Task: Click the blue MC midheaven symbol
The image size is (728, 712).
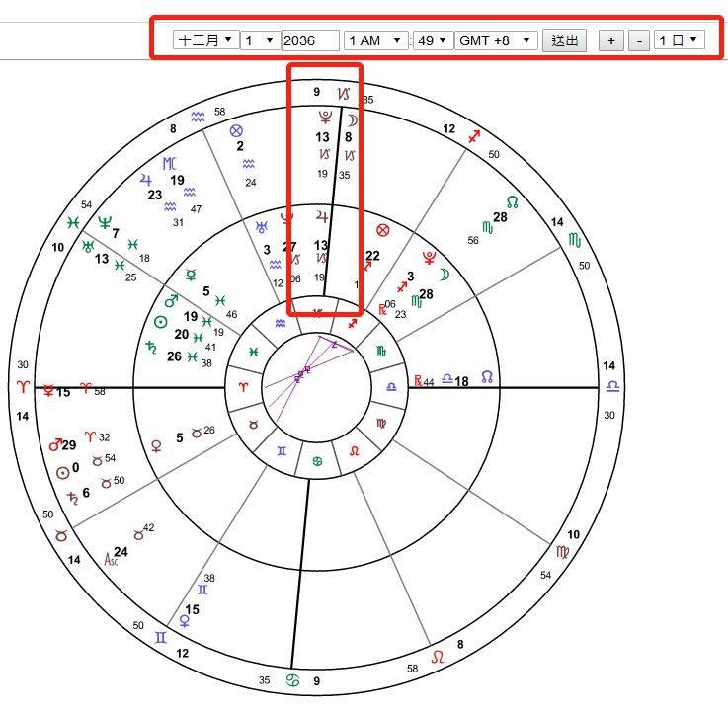Action: pos(170,164)
